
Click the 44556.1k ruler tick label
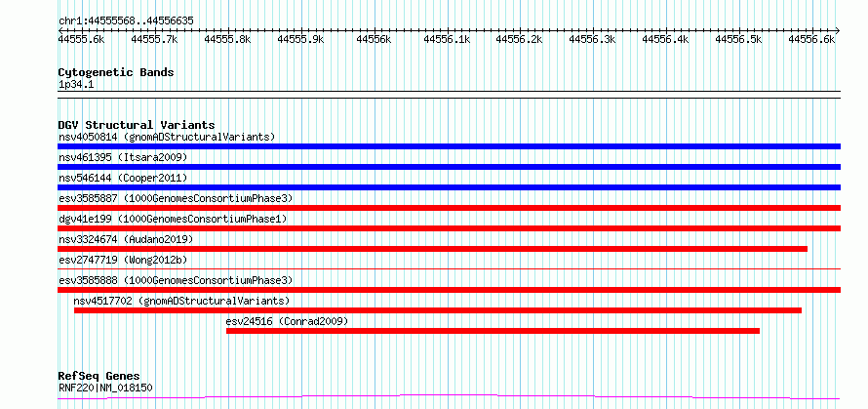(447, 39)
